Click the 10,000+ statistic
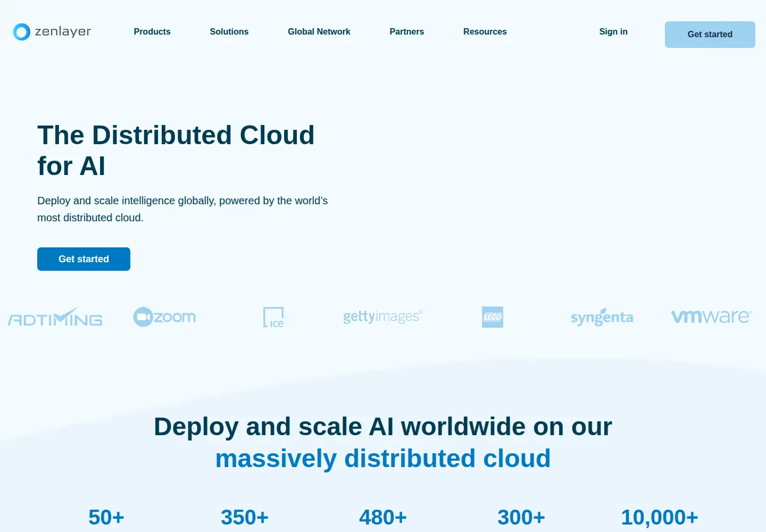766x532 pixels. pos(660,517)
